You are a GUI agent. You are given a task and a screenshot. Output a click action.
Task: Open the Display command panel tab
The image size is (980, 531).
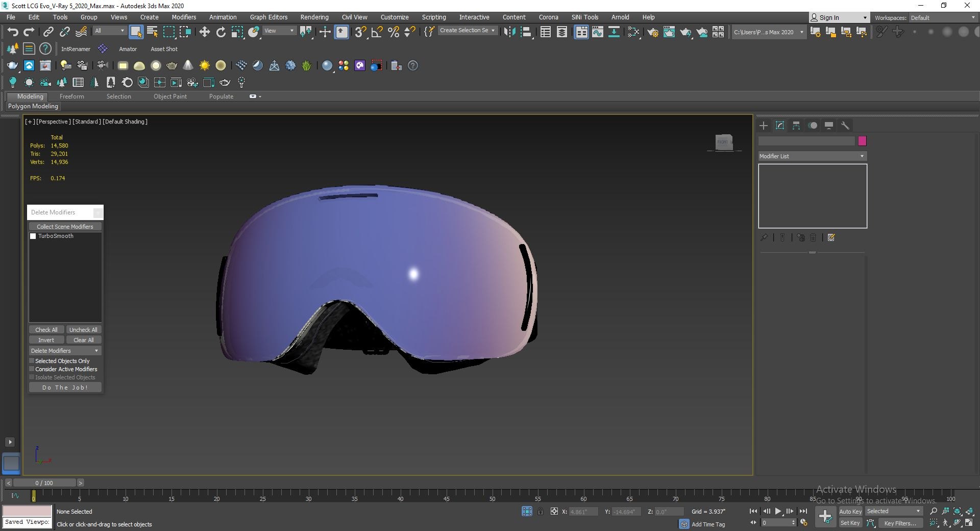coord(829,126)
